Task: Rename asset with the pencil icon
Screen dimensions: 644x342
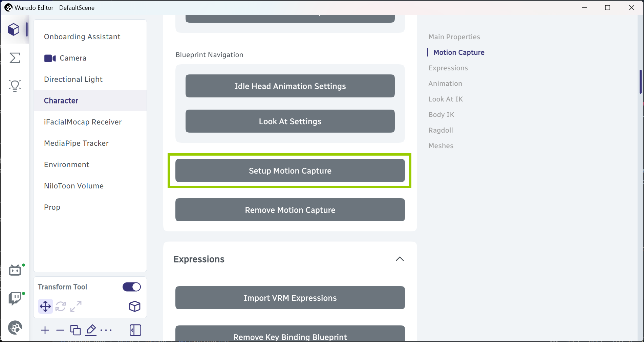Action: pyautogui.click(x=91, y=330)
